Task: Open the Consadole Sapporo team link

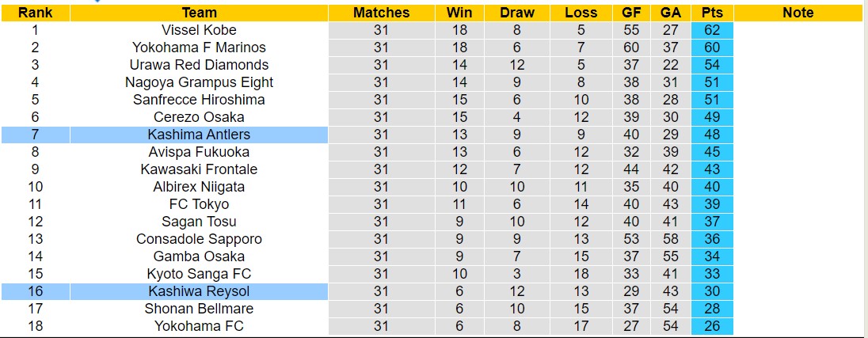Action: coord(199,239)
